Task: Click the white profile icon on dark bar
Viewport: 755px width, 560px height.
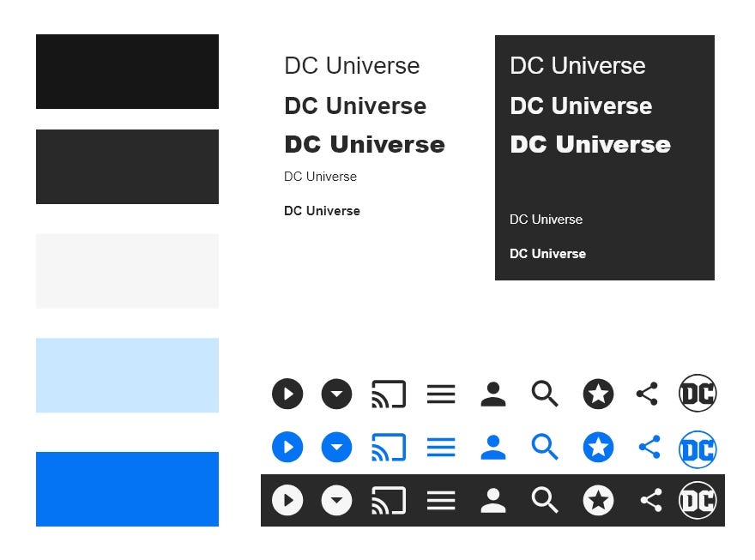Action: pyautogui.click(x=493, y=501)
